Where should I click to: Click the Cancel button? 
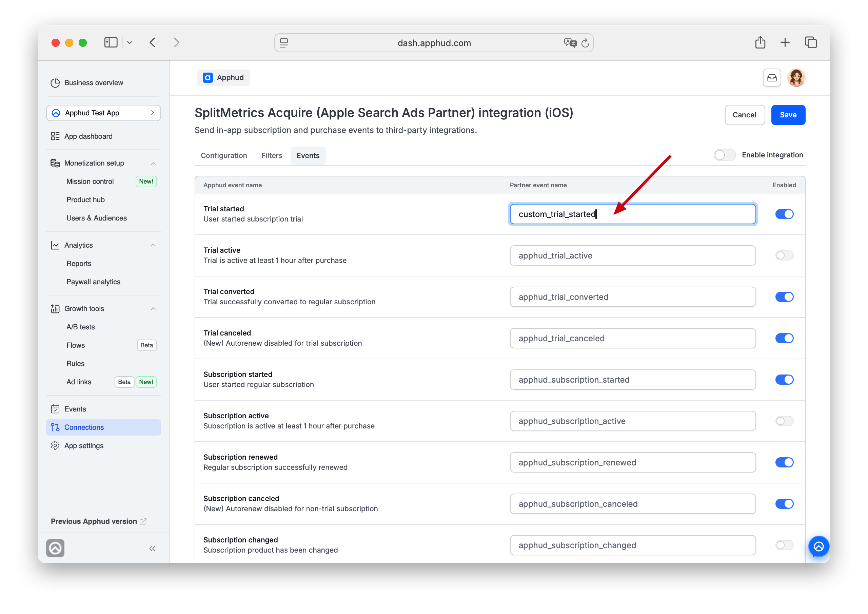tap(744, 115)
